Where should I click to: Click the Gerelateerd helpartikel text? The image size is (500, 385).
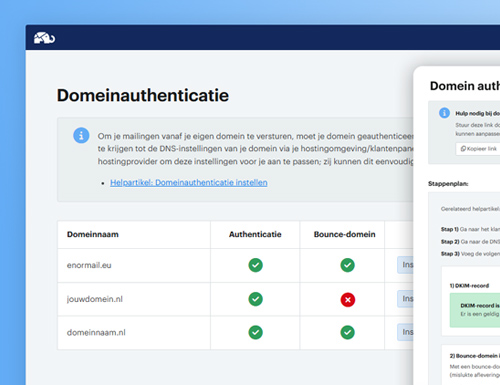coord(470,209)
